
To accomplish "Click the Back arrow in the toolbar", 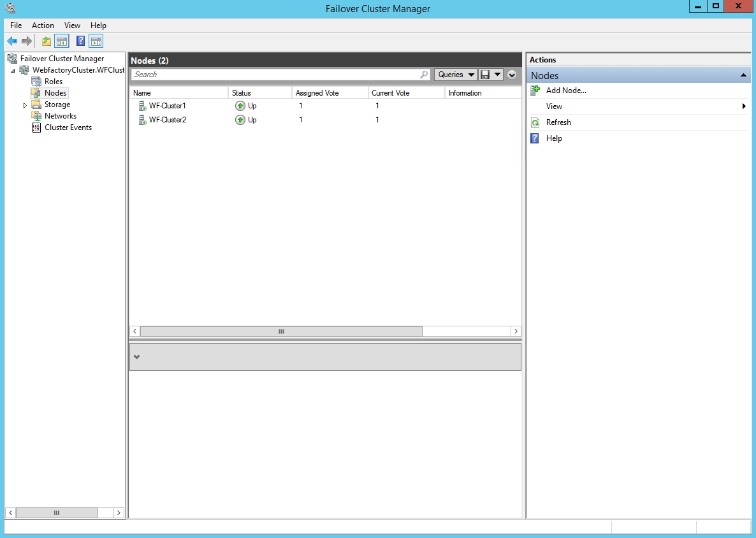I will (x=12, y=41).
